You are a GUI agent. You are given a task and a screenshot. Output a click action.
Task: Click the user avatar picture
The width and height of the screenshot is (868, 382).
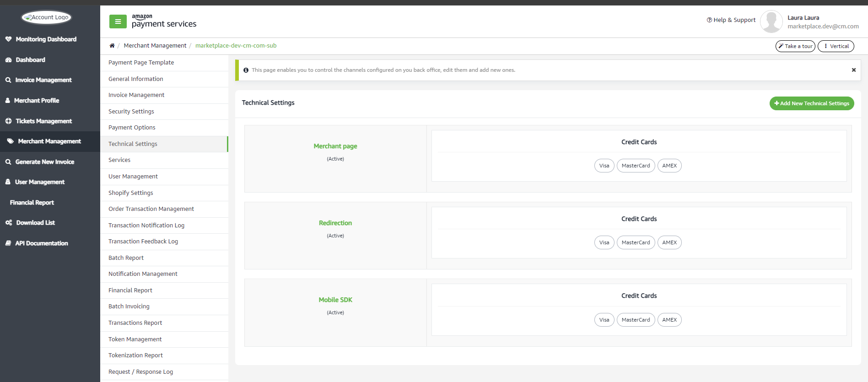point(771,22)
